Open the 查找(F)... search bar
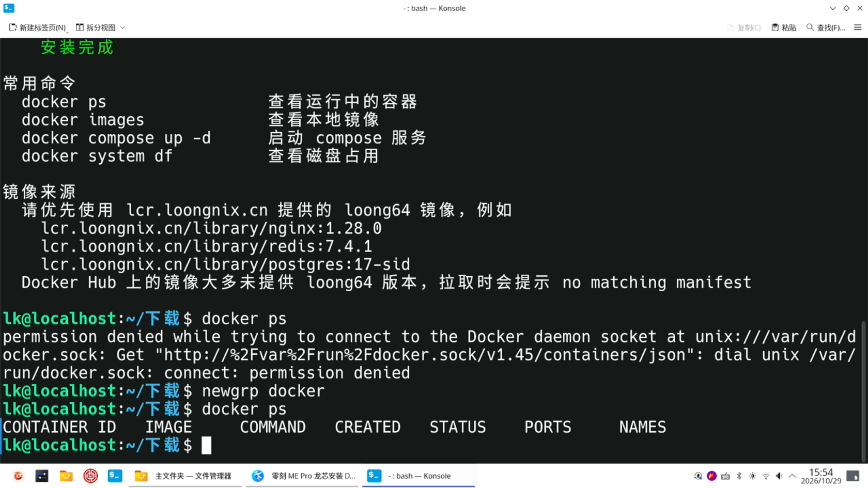The image size is (868, 488). coord(826,27)
